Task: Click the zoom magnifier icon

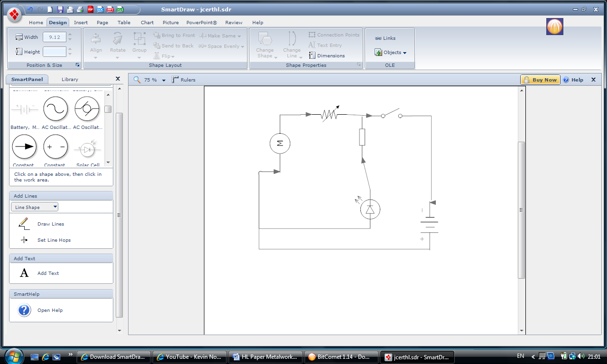Action: [137, 80]
